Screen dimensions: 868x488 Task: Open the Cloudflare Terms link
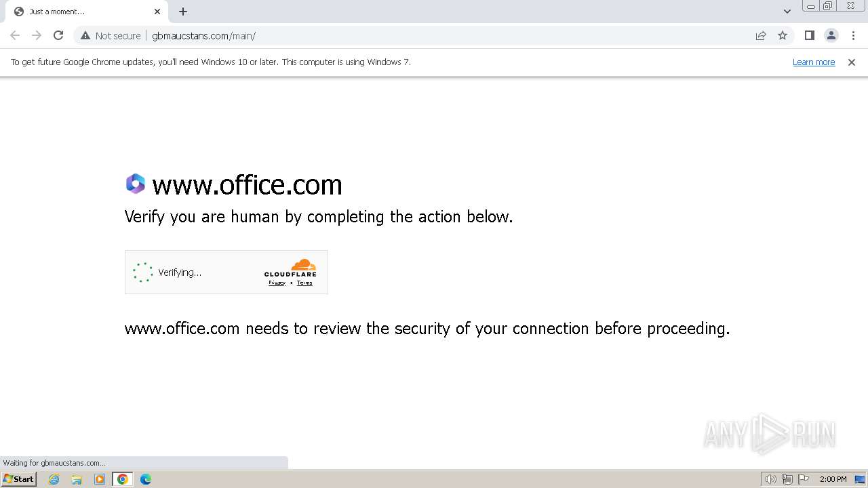point(304,283)
